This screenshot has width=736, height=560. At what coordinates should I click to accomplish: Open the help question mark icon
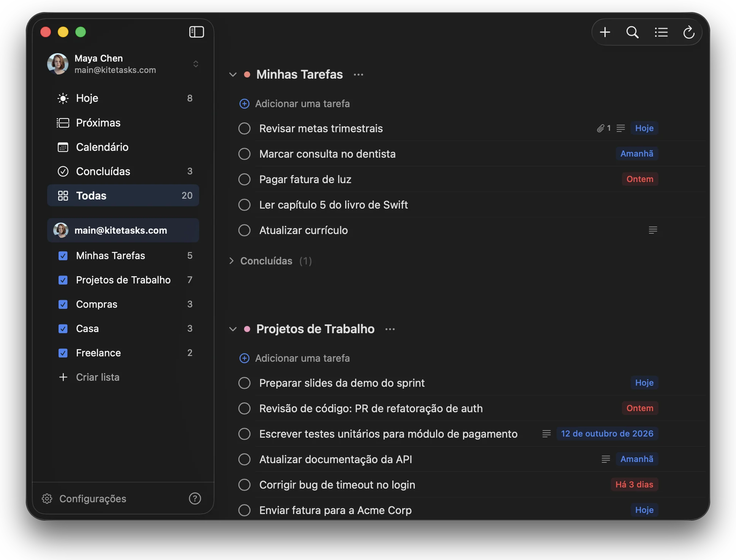click(195, 498)
